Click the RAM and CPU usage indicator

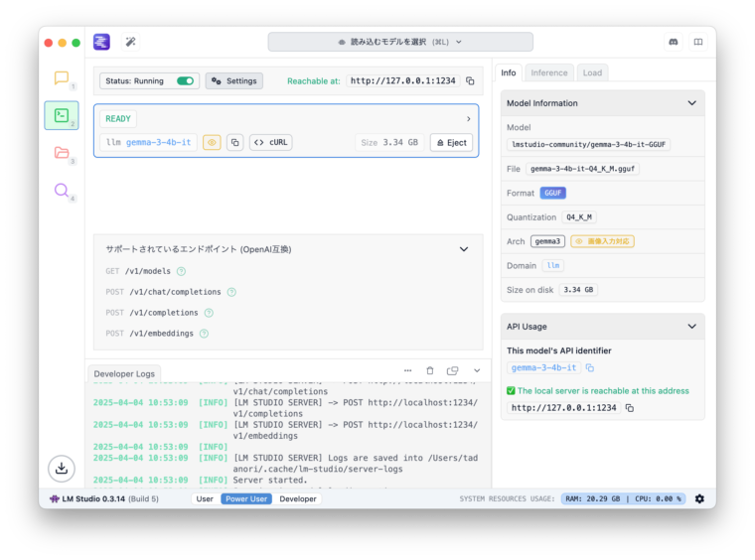[x=623, y=498]
